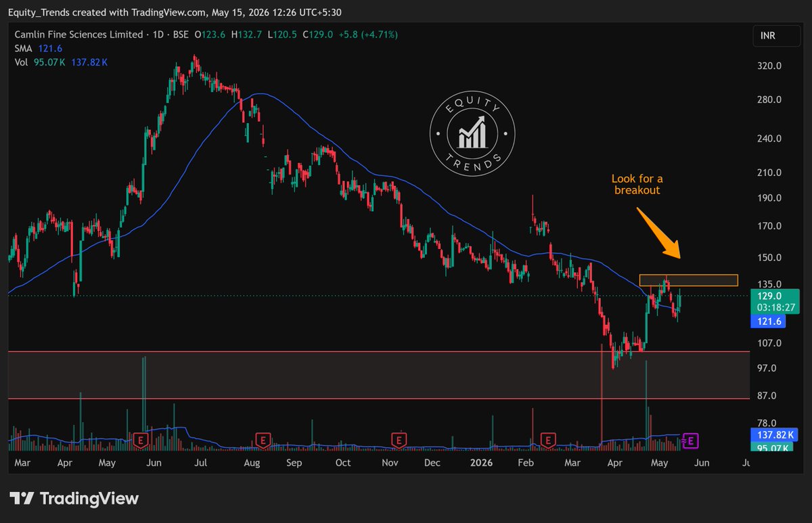Click the Oct label on the time axis
Image resolution: width=812 pixels, height=523 pixels.
point(343,463)
